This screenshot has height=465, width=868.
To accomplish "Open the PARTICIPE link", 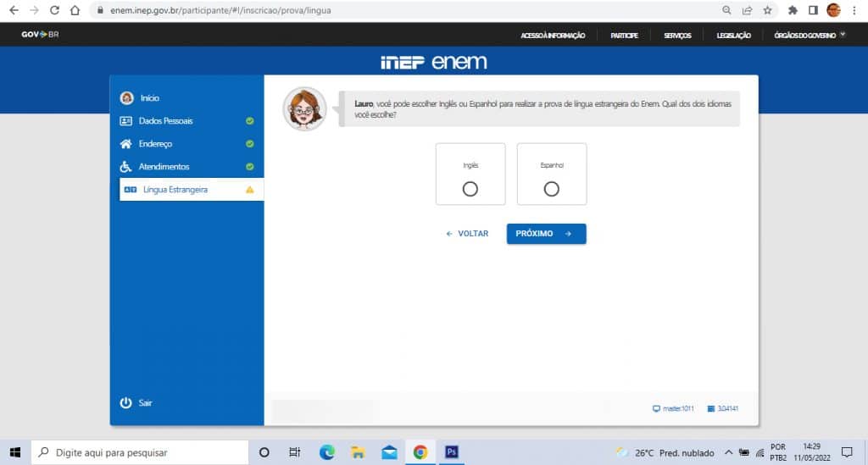I will pyautogui.click(x=624, y=35).
